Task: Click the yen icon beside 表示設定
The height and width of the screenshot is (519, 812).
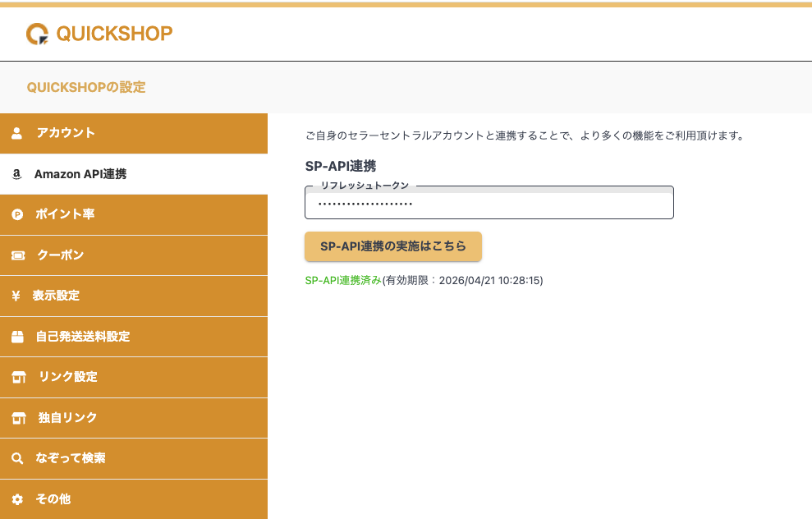Action: click(x=16, y=296)
